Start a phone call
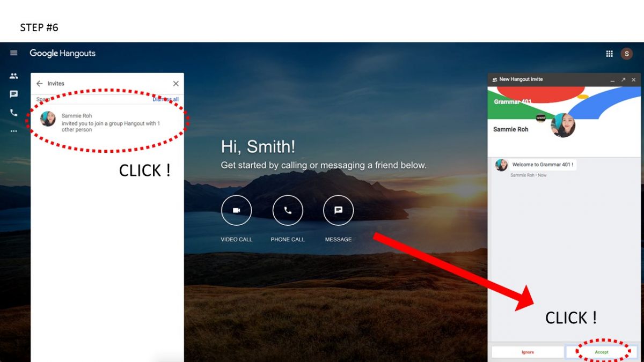Image resolution: width=644 pixels, height=362 pixels. click(x=288, y=211)
